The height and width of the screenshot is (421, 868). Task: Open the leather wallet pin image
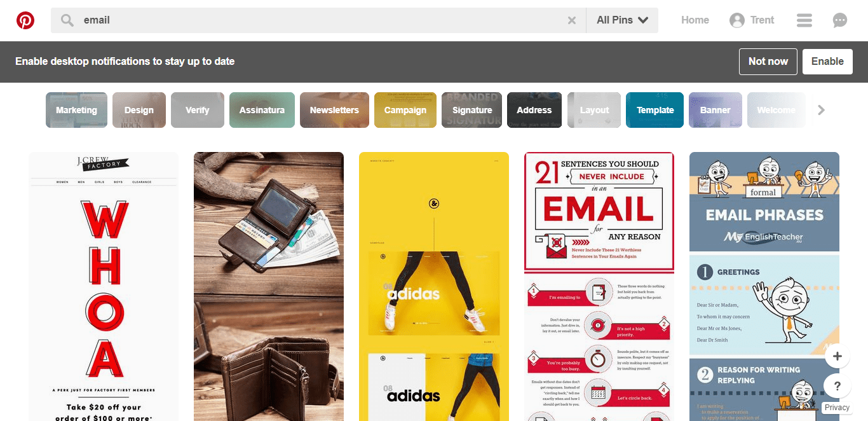pyautogui.click(x=269, y=286)
